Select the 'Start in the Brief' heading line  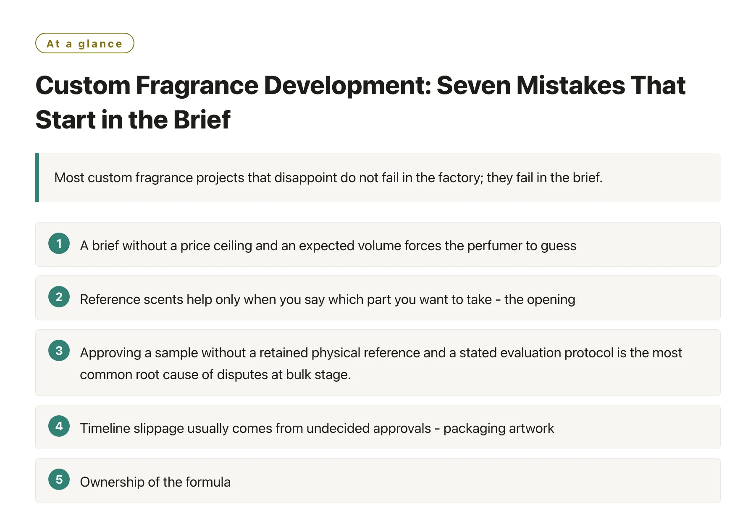click(133, 120)
